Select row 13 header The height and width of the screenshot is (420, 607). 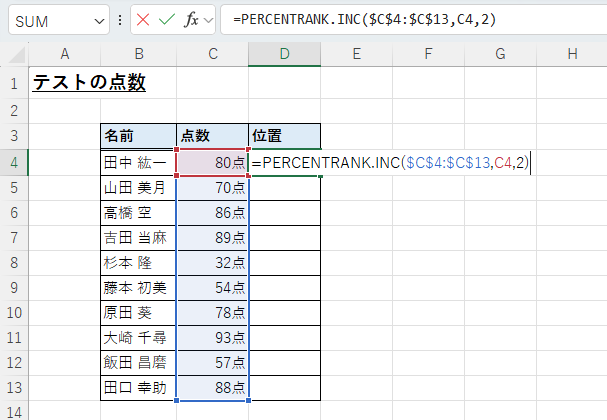14,388
